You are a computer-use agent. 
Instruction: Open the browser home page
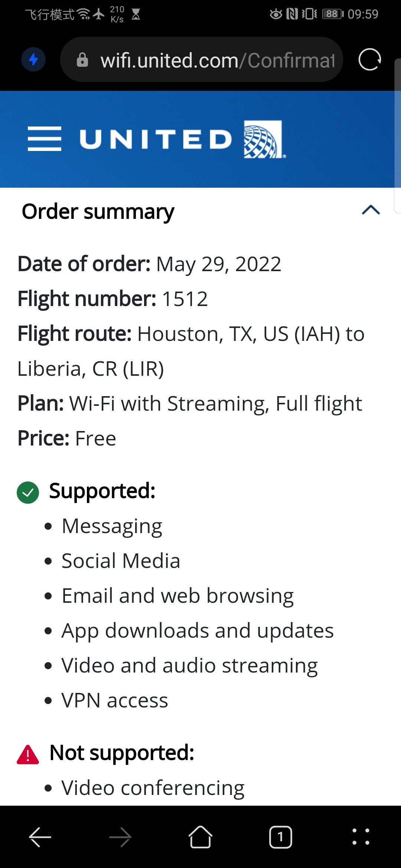point(200,837)
